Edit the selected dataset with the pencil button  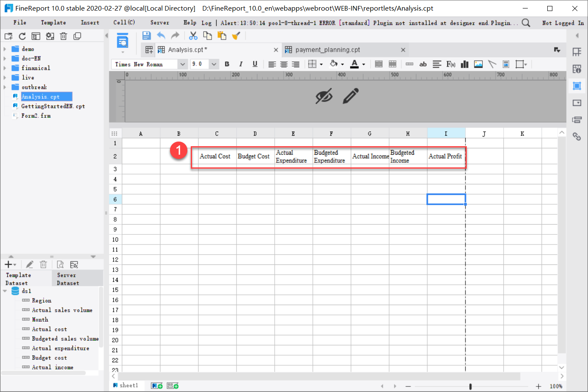coord(29,264)
